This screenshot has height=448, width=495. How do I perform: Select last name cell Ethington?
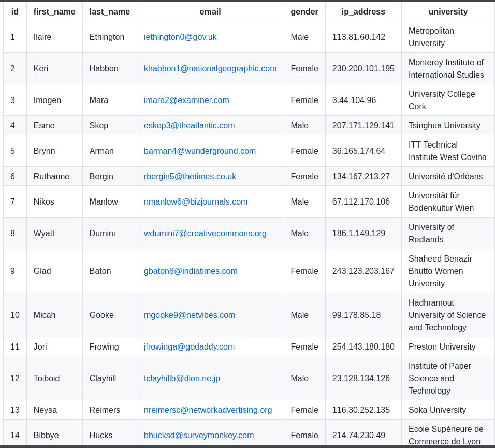click(x=110, y=37)
